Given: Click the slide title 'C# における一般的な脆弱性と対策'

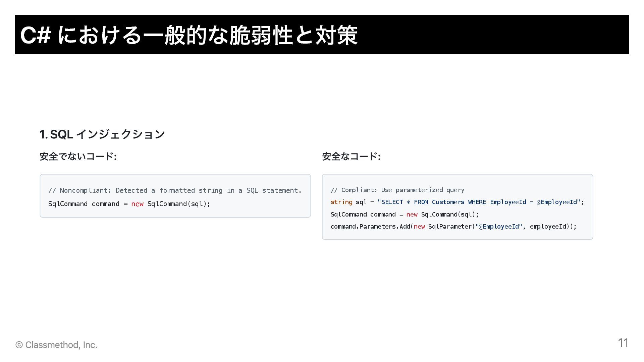Looking at the screenshot, I should click(189, 35).
